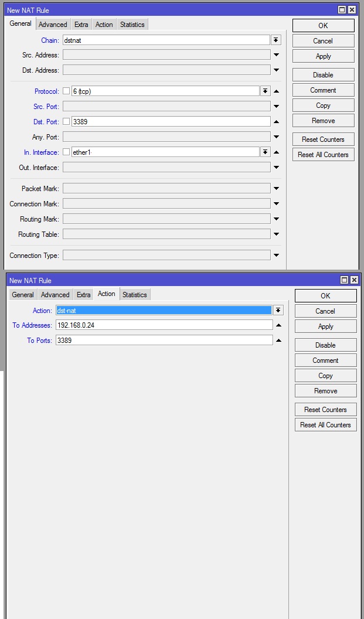Click the In. Interface field showing ether1
The width and height of the screenshot is (364, 619).
(x=165, y=152)
